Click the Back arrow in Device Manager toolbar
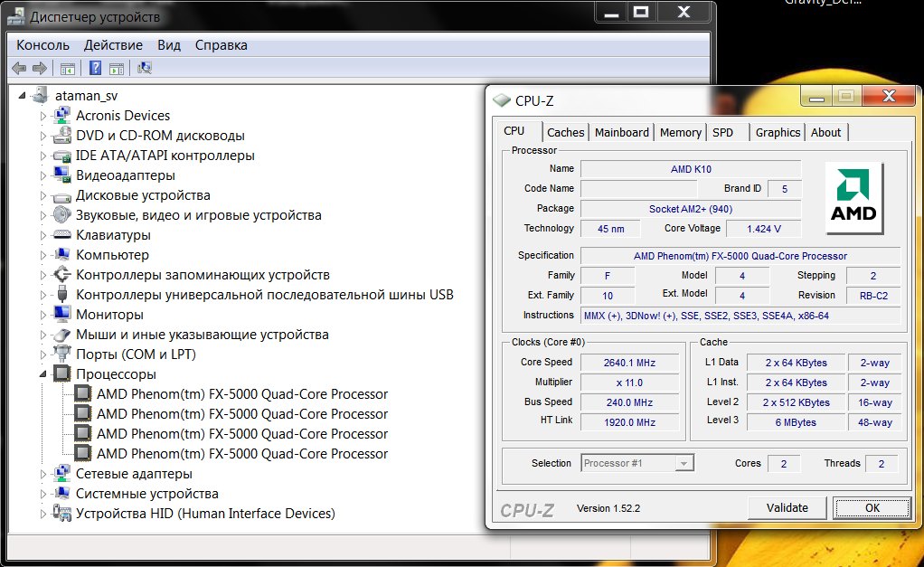 pyautogui.click(x=19, y=69)
